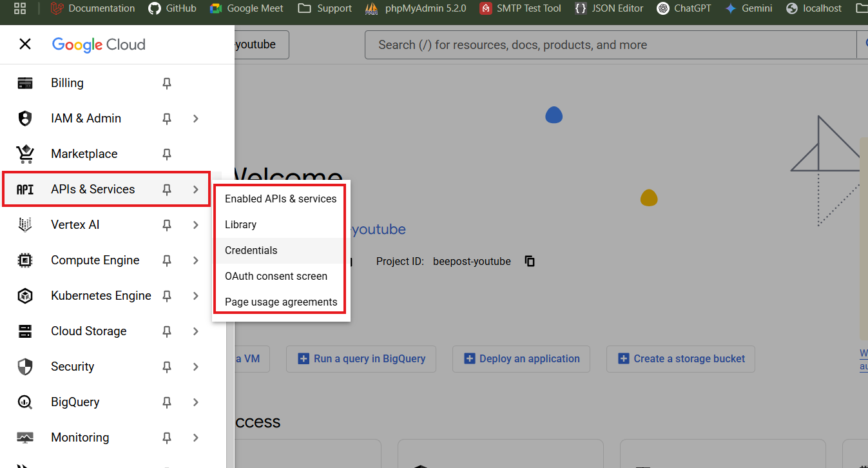Screen dimensions: 868x468
Task: Expand the BigQuery submenu arrow
Action: (x=196, y=402)
